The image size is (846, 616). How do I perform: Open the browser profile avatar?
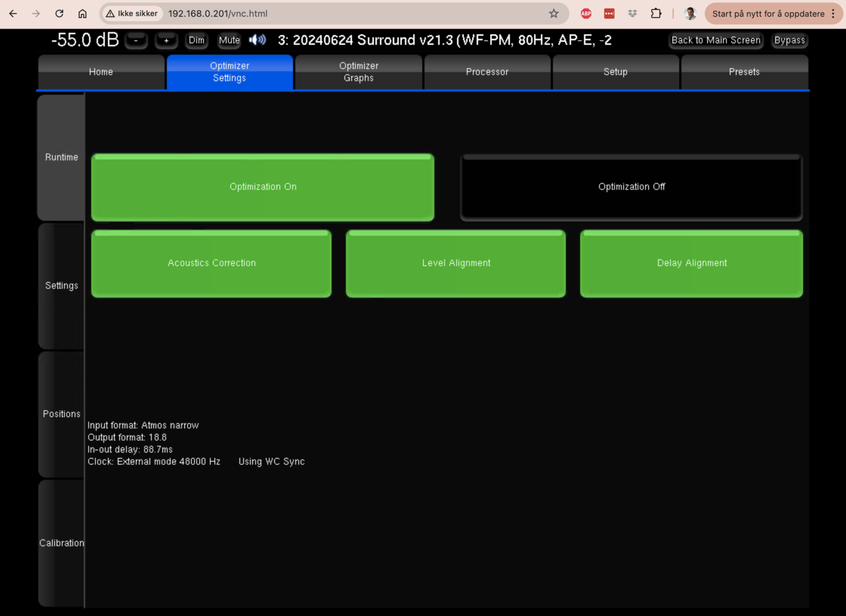(x=690, y=14)
